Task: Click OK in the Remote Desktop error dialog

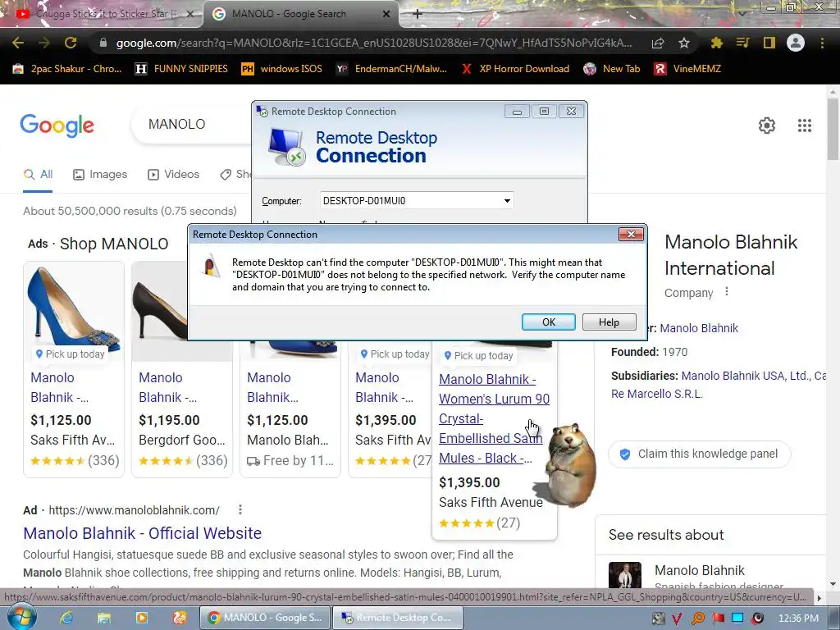Action: [x=549, y=322]
